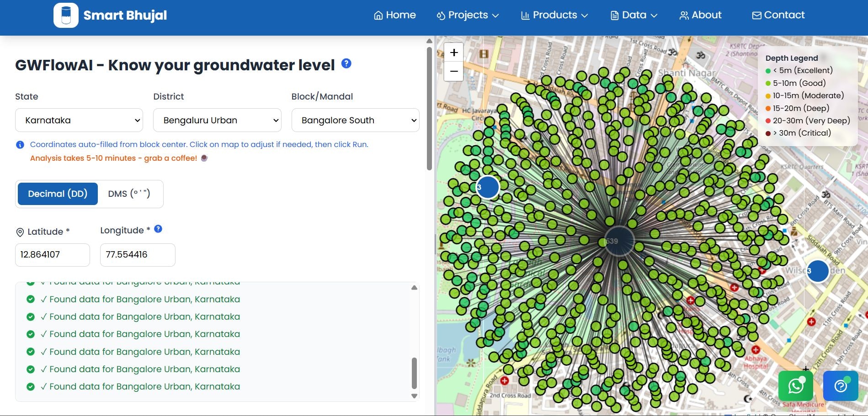868x416 pixels.
Task: Click the Projects icon in navbar
Action: pos(441,16)
